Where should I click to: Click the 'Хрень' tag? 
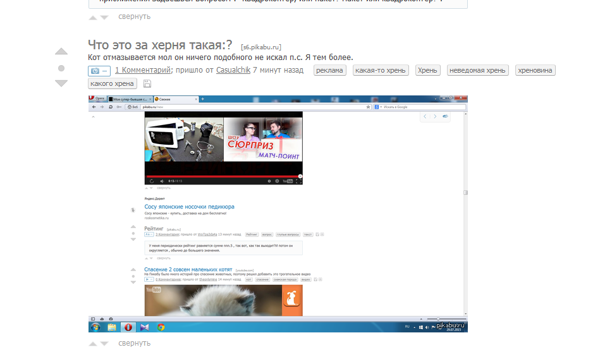click(428, 70)
